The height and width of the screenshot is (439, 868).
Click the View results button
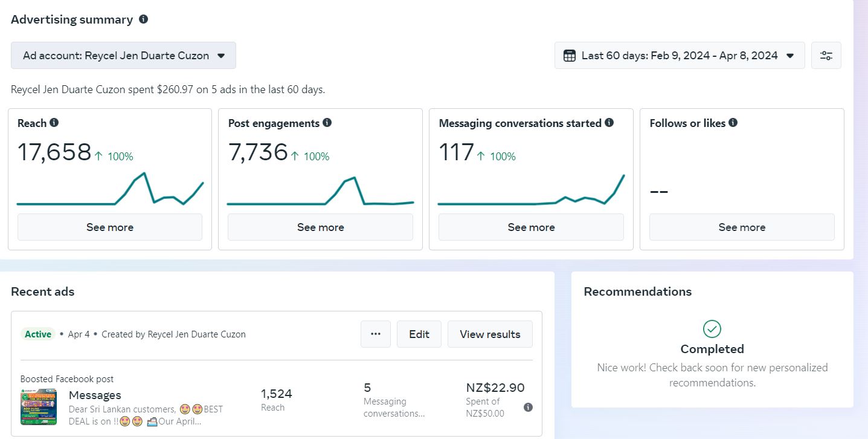tap(490, 334)
